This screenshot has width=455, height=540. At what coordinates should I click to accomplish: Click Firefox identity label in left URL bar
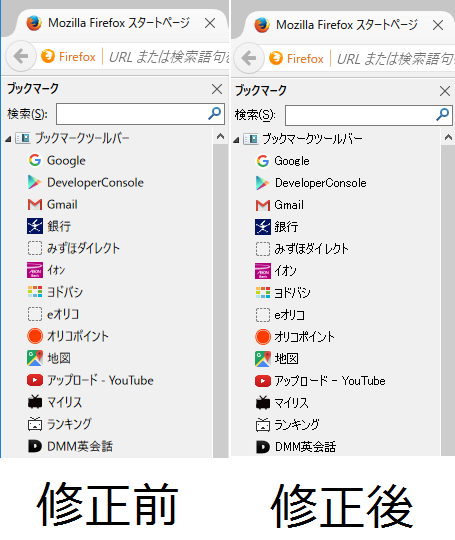68,56
